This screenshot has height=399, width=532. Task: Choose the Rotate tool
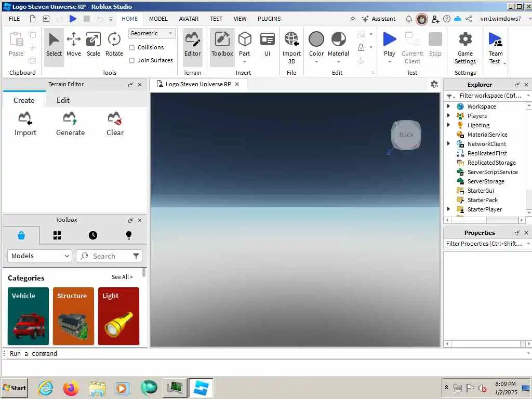pyautogui.click(x=114, y=45)
